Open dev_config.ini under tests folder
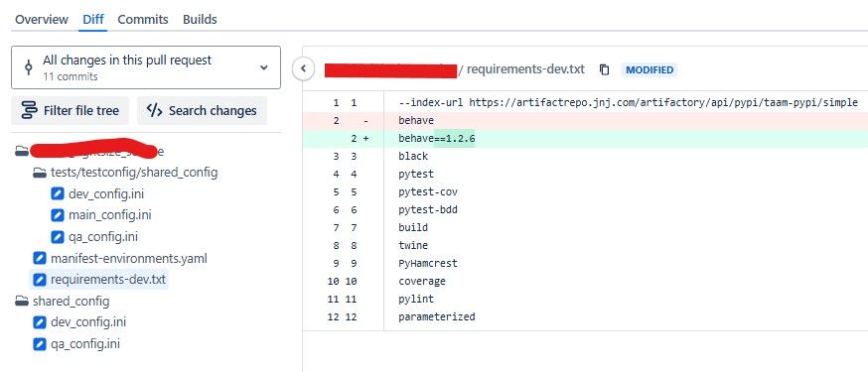 click(x=97, y=194)
